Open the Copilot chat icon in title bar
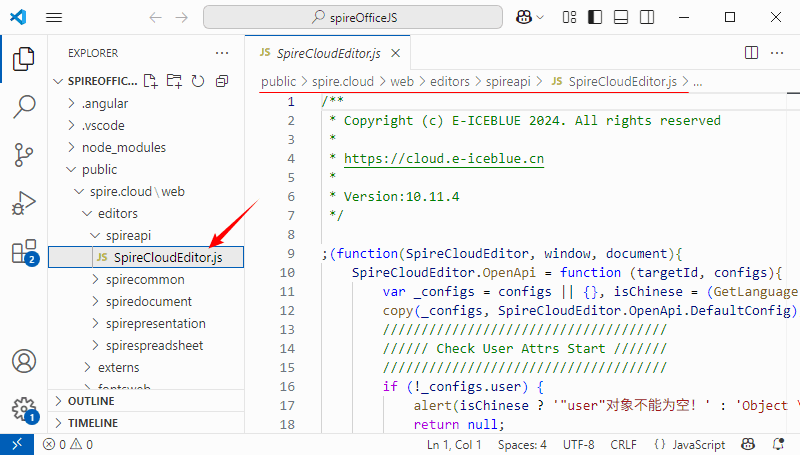This screenshot has height=455, width=800. pyautogui.click(x=524, y=17)
